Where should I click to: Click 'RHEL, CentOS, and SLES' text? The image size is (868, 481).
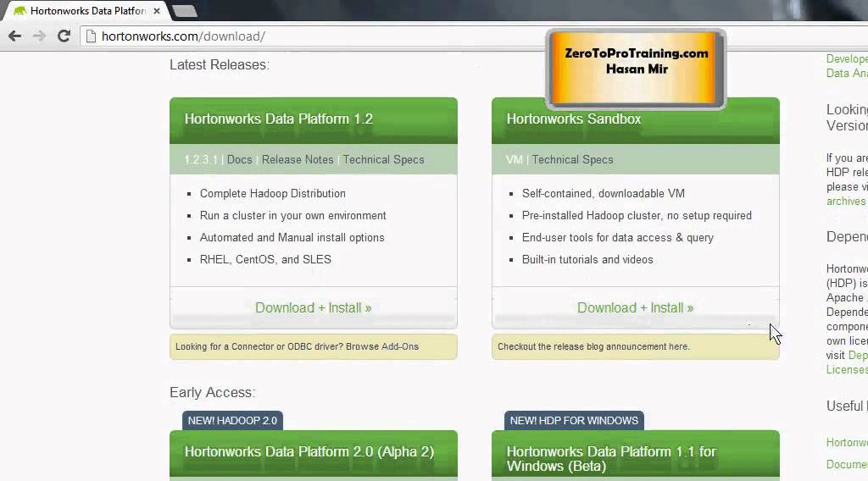tap(265, 260)
